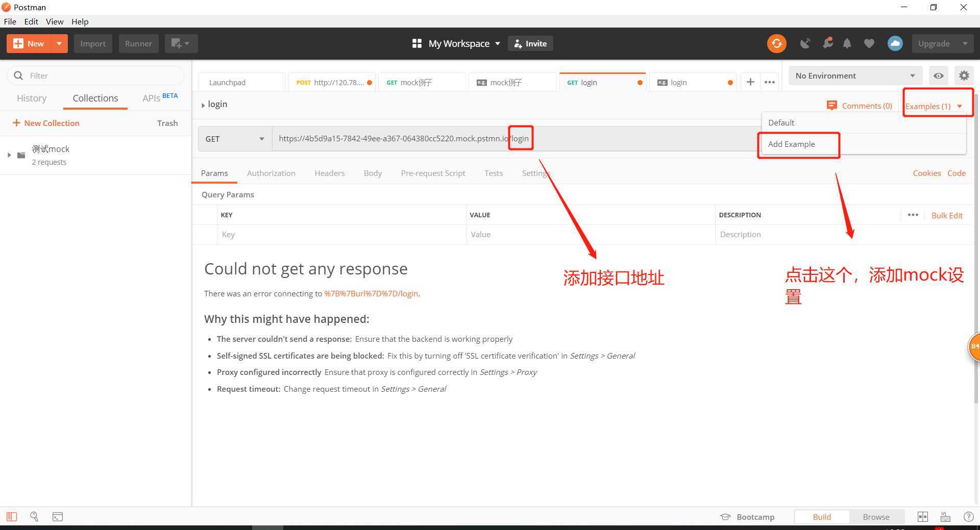The height and width of the screenshot is (530, 980).
Task: Open the Upgrade dropdown arrow
Action: [x=965, y=43]
